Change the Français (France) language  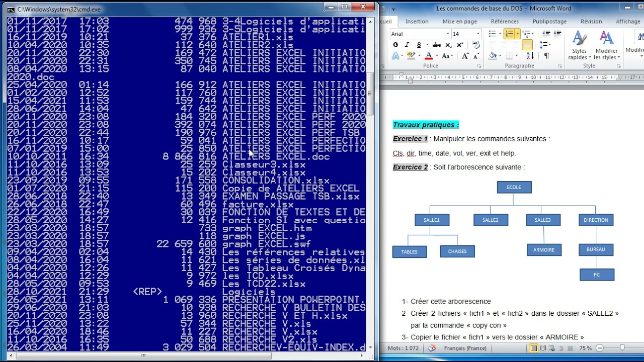click(x=465, y=348)
